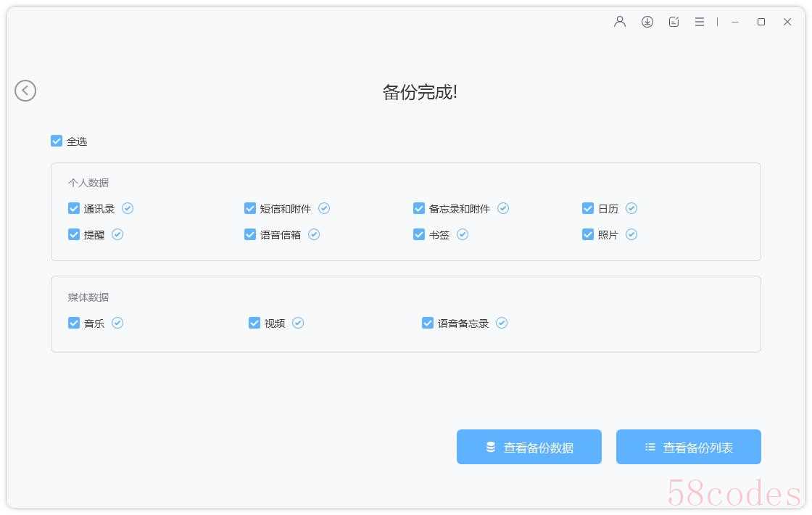Uncheck the 音乐 checkbox
This screenshot has width=812, height=515.
point(73,324)
